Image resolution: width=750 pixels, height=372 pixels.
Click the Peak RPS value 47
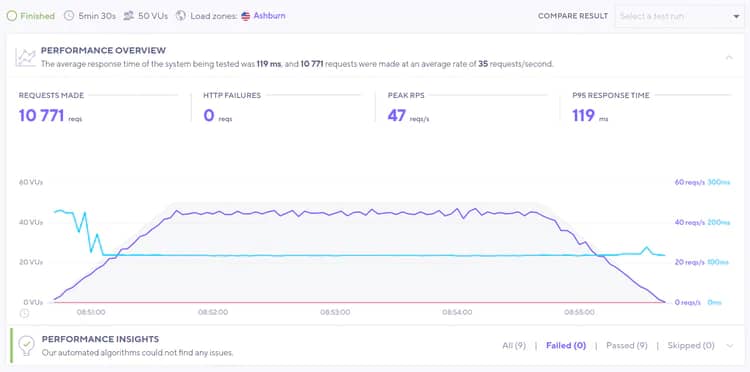[397, 116]
